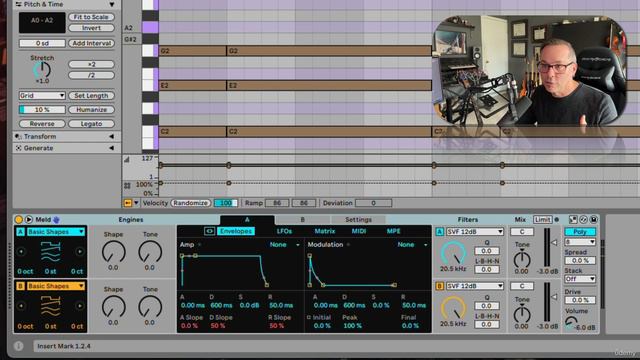
Task: Toggle engine B on/off button
Action: (x=20, y=286)
